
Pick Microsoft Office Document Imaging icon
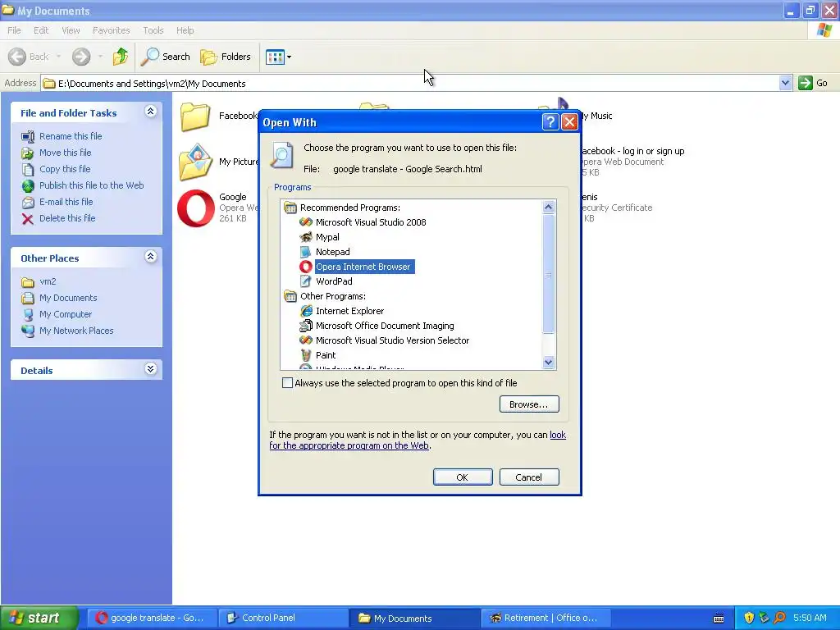306,326
